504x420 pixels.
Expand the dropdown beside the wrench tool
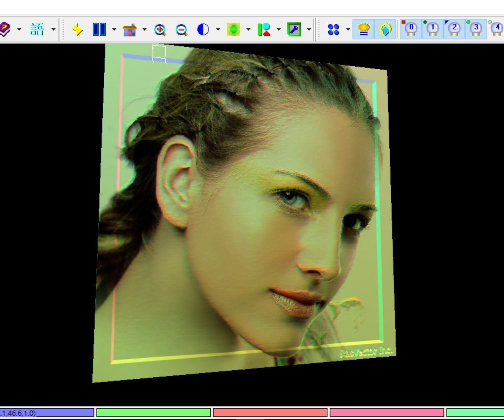tap(308, 29)
